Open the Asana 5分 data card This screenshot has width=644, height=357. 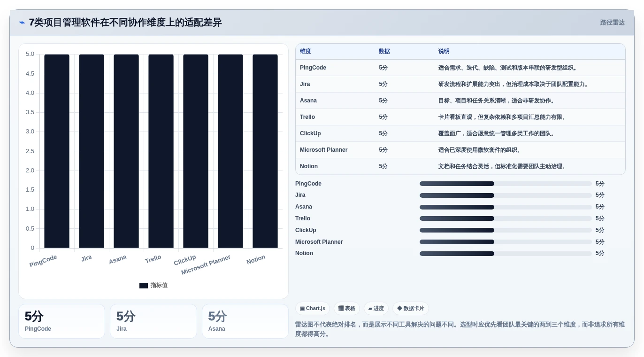click(x=245, y=321)
